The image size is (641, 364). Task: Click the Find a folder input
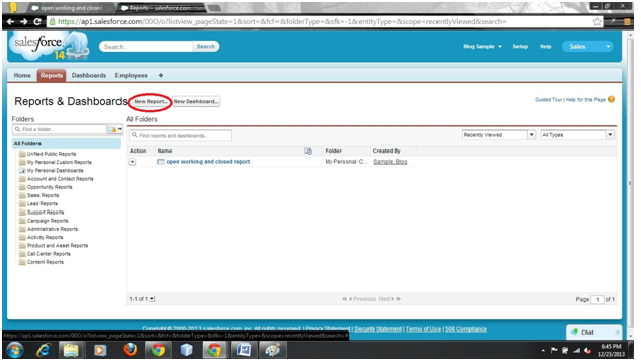click(x=60, y=129)
